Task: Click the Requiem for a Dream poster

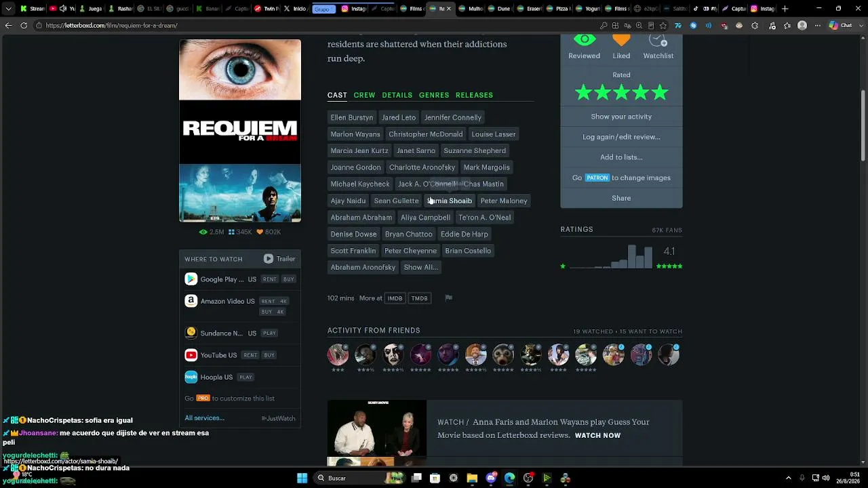Action: click(240, 131)
